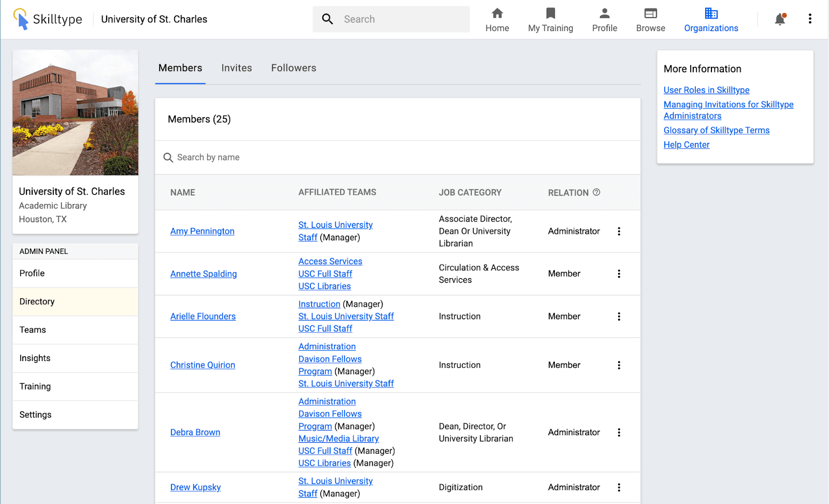Switch to the Followers tab
Viewport: 829px width, 504px height.
click(x=294, y=68)
